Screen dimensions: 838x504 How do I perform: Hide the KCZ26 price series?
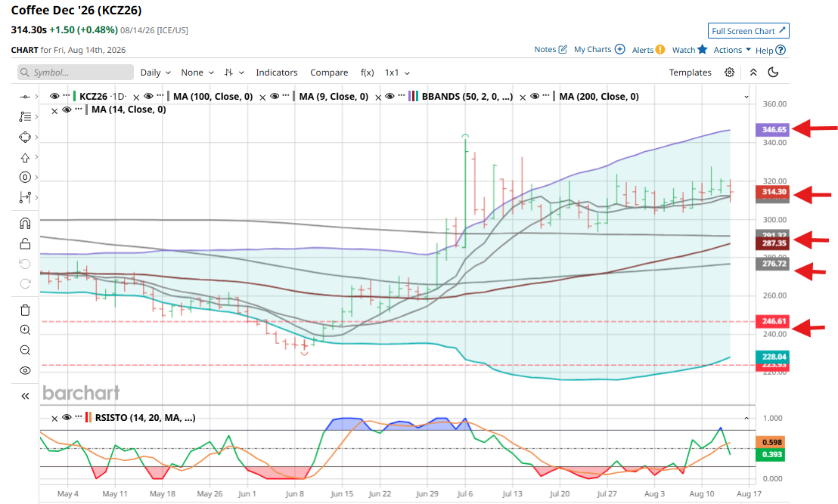(x=54, y=96)
